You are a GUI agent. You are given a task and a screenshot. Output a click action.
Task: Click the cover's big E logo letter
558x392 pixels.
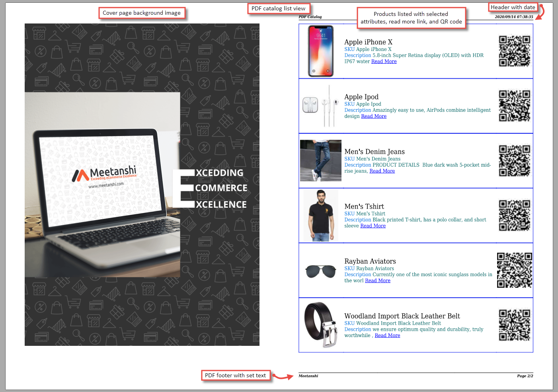tap(183, 188)
